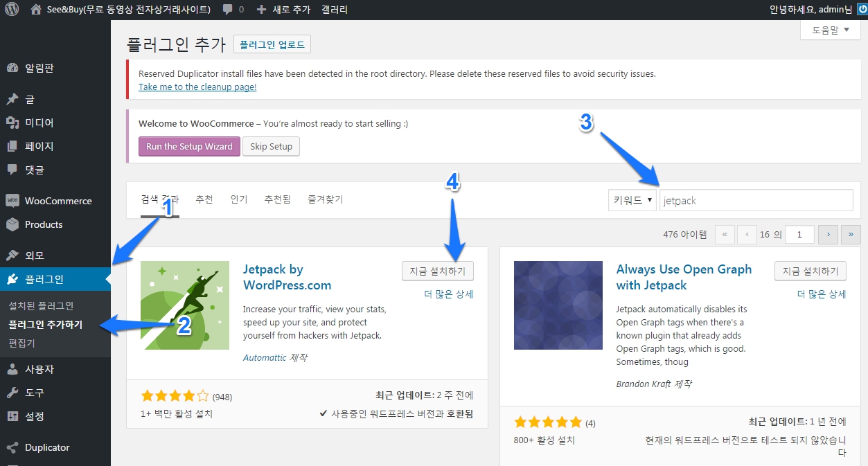Open the site home icon in admin bar
This screenshot has height=466, width=868.
37,10
